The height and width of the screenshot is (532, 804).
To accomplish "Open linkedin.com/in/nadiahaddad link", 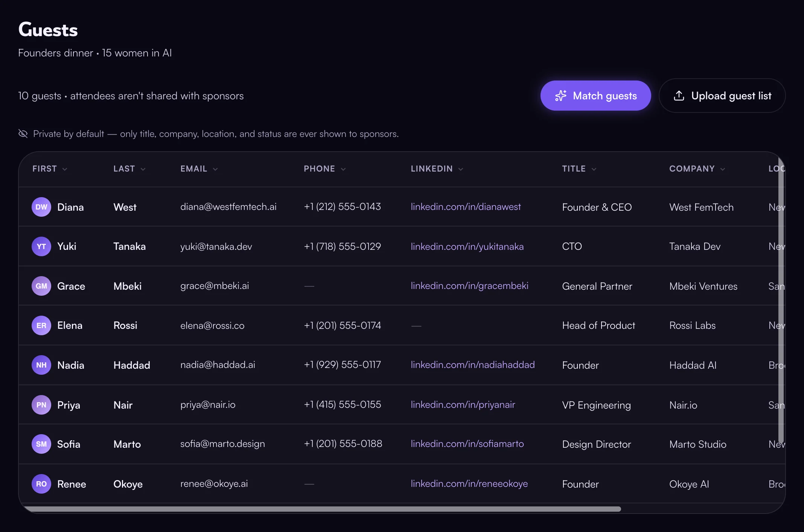I will coord(473,365).
